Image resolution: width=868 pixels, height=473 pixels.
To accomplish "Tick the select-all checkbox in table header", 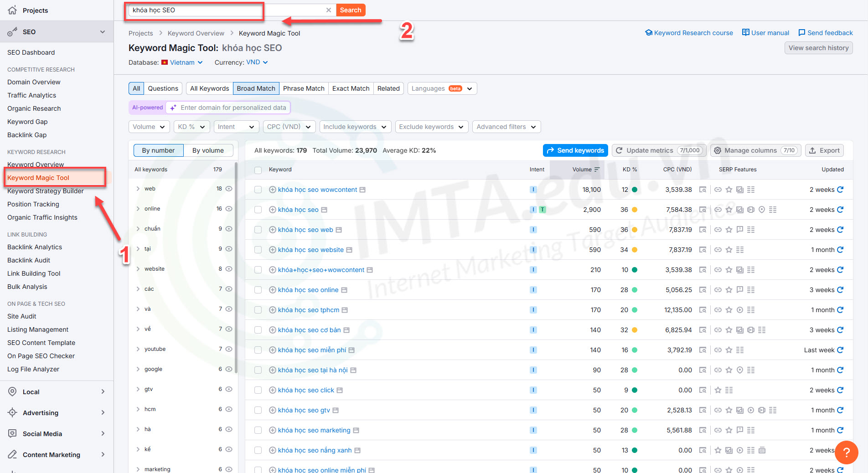I will (258, 170).
